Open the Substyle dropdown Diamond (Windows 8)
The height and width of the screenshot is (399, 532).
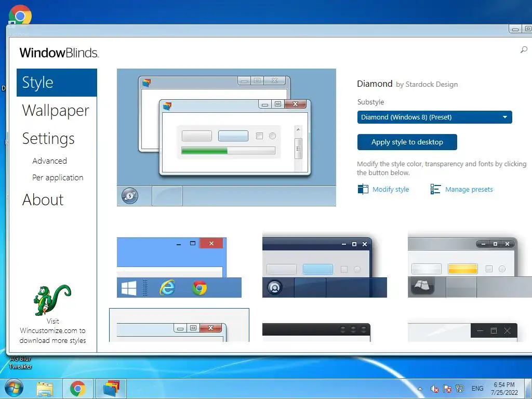[x=434, y=117]
